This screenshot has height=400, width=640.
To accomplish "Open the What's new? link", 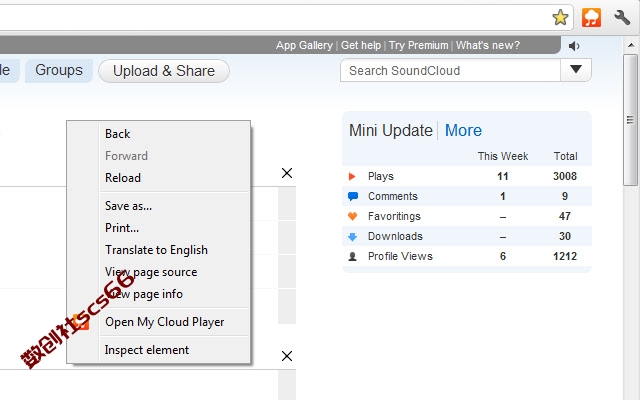I will pos(488,45).
